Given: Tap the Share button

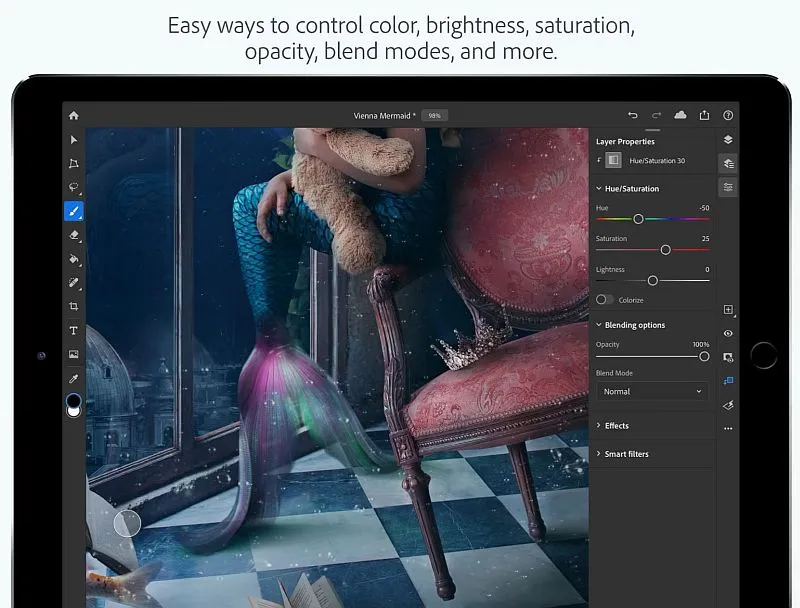Looking at the screenshot, I should coord(703,114).
